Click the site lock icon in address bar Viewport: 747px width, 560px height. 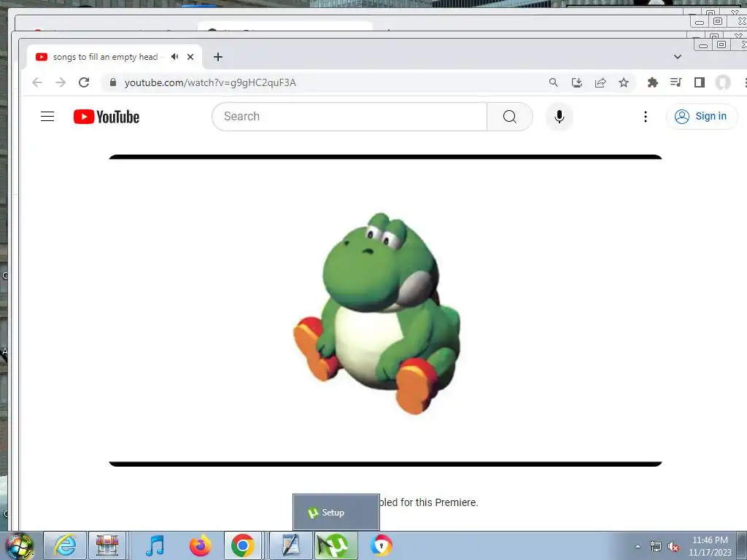click(x=113, y=82)
